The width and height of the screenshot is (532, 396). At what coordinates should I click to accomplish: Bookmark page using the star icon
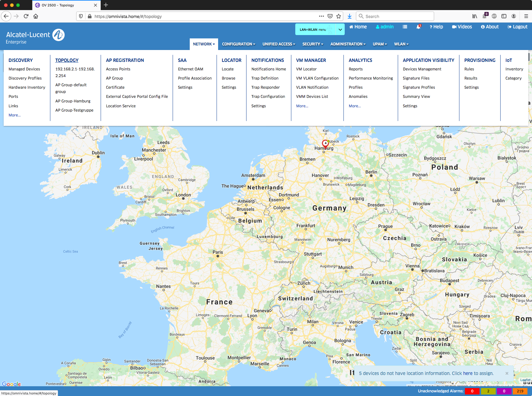(x=339, y=16)
